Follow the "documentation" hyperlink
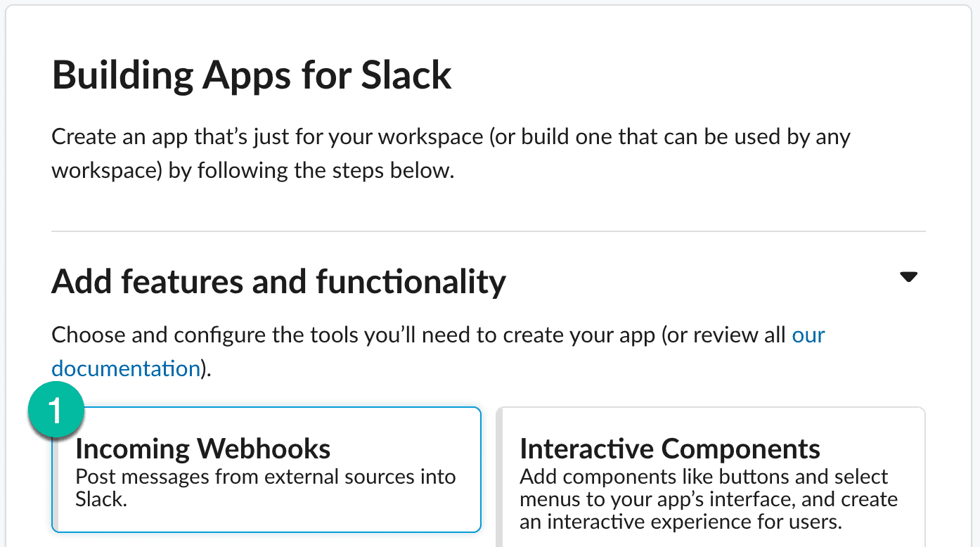This screenshot has width=980, height=547. click(x=126, y=368)
